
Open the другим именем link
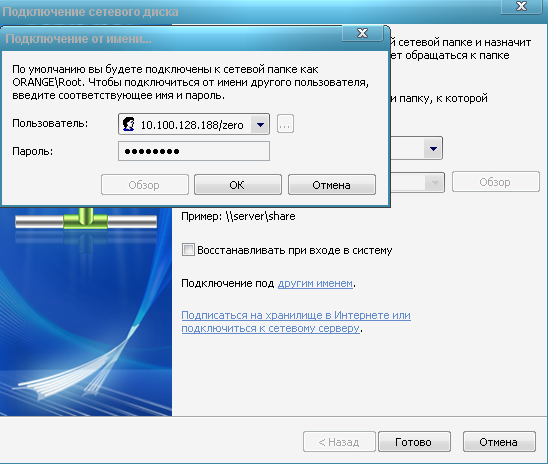315,283
